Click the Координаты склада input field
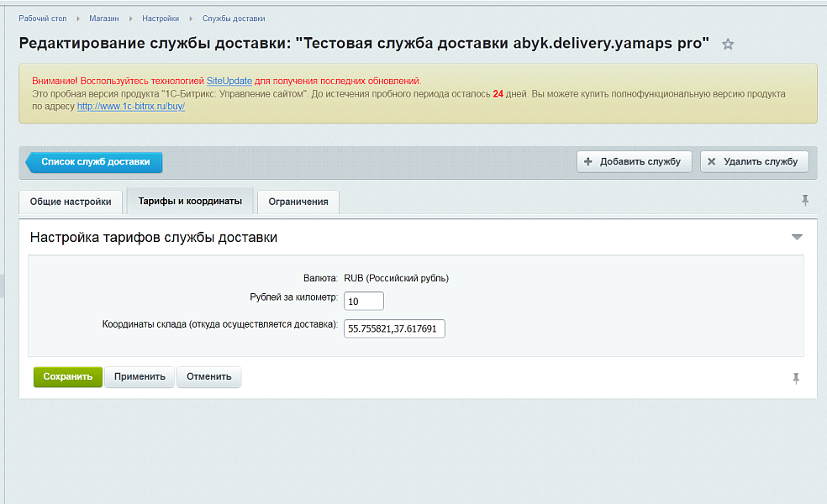This screenshot has height=504, width=827. tap(394, 328)
